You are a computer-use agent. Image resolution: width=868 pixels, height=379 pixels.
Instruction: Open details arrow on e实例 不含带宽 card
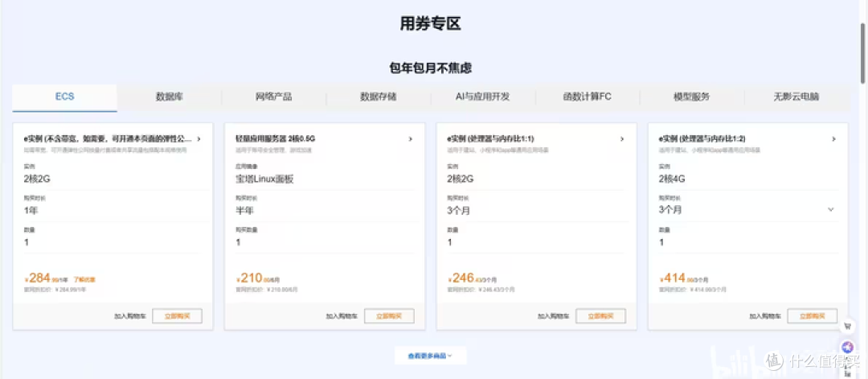tap(199, 139)
